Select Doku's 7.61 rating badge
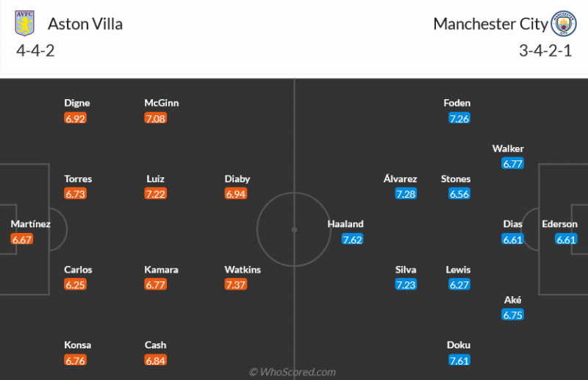 pos(459,360)
